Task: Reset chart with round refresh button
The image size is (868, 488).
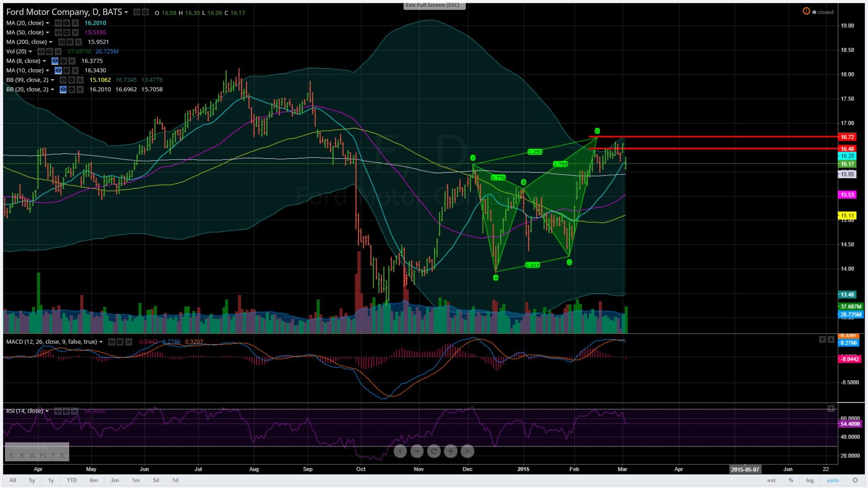Action: click(434, 451)
